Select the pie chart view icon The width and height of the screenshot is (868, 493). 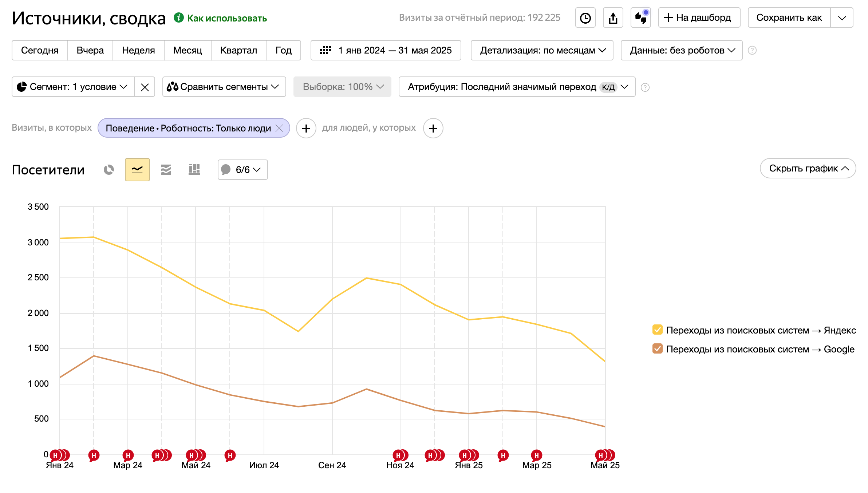pos(108,170)
